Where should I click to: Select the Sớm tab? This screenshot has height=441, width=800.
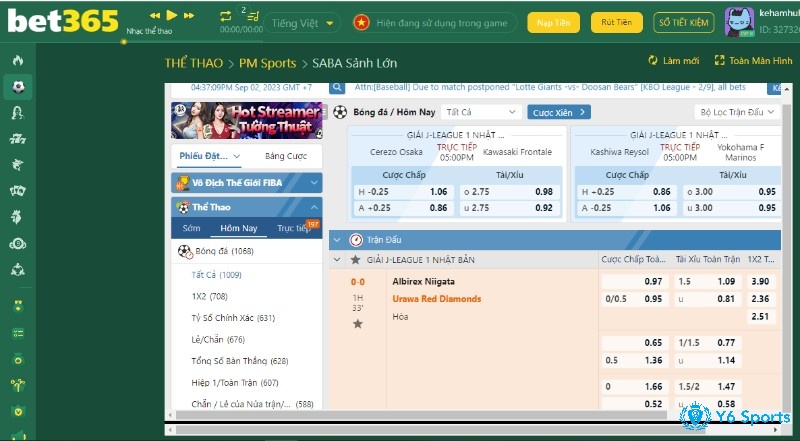pyautogui.click(x=191, y=228)
